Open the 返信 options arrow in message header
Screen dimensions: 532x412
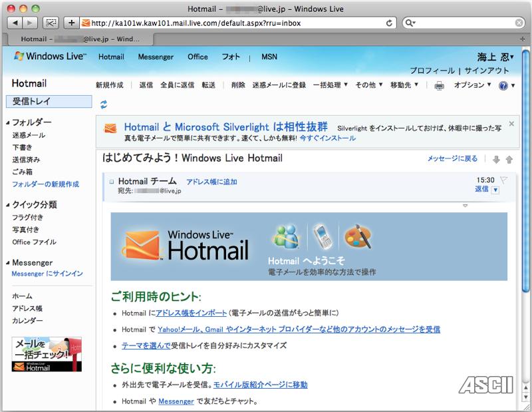pos(495,190)
